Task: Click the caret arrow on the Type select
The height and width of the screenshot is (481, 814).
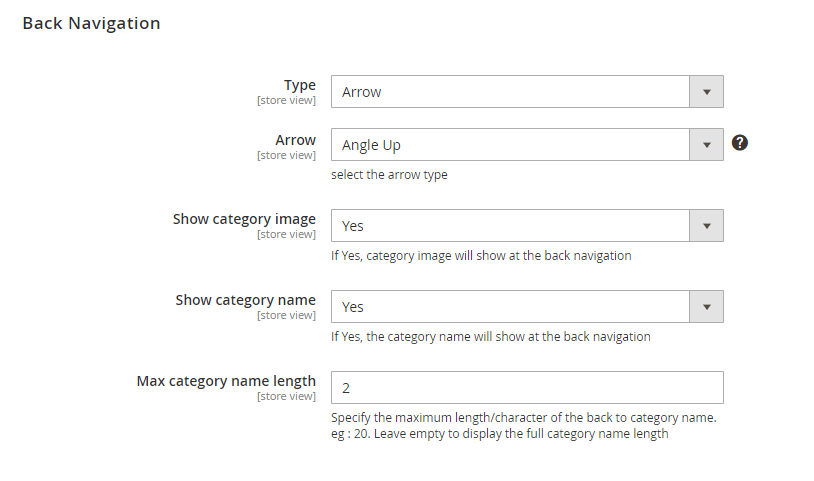Action: [x=707, y=92]
